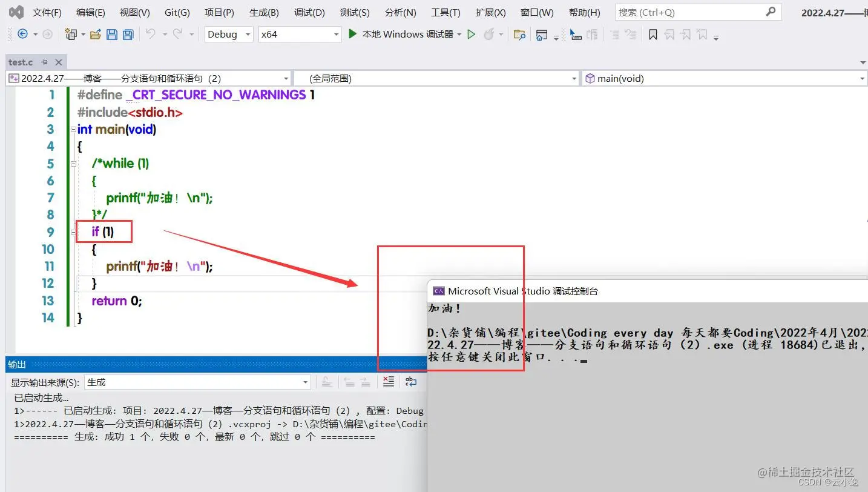Click the clear all bookmarks icon
868x492 pixels.
tap(702, 35)
